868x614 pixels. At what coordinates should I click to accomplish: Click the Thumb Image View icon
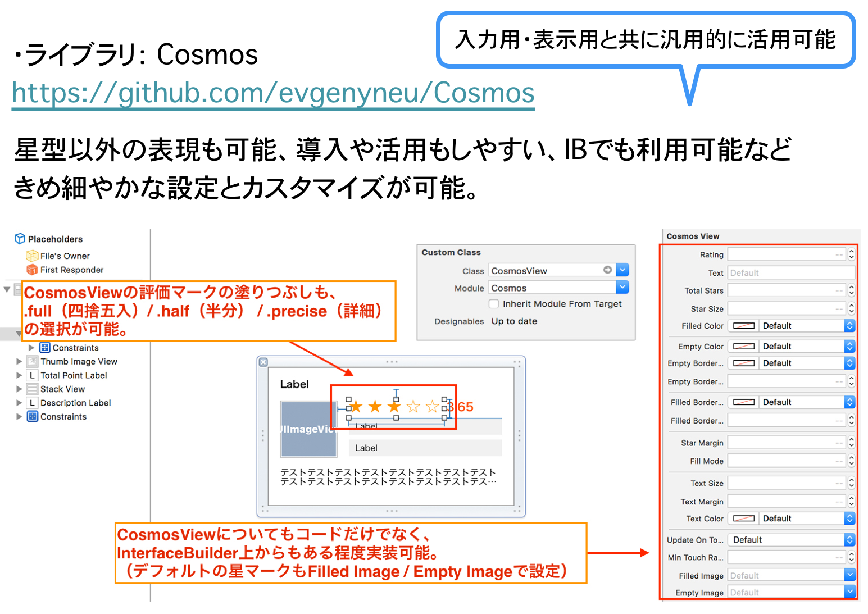(x=33, y=361)
